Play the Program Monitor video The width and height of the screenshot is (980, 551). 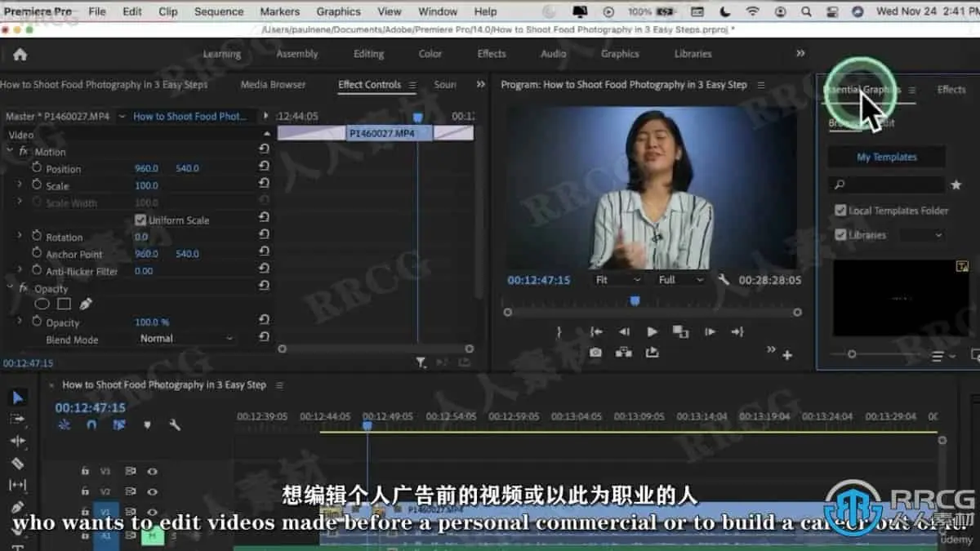652,331
